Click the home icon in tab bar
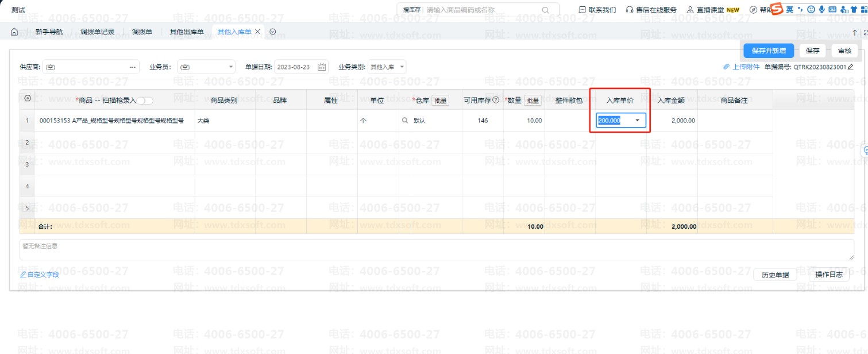This screenshot has height=354, width=868. (x=14, y=32)
